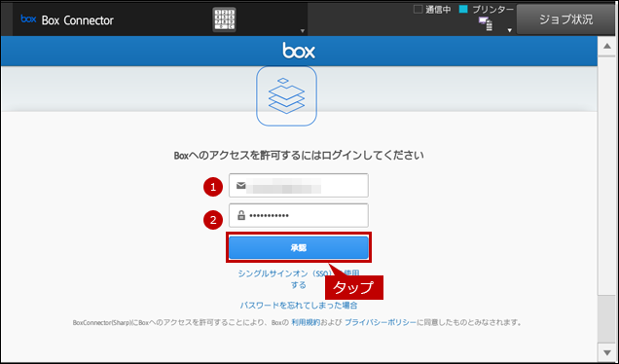Image resolution: width=619 pixels, height=364 pixels.
Task: Tap the blue 承認 button
Action: (x=299, y=248)
